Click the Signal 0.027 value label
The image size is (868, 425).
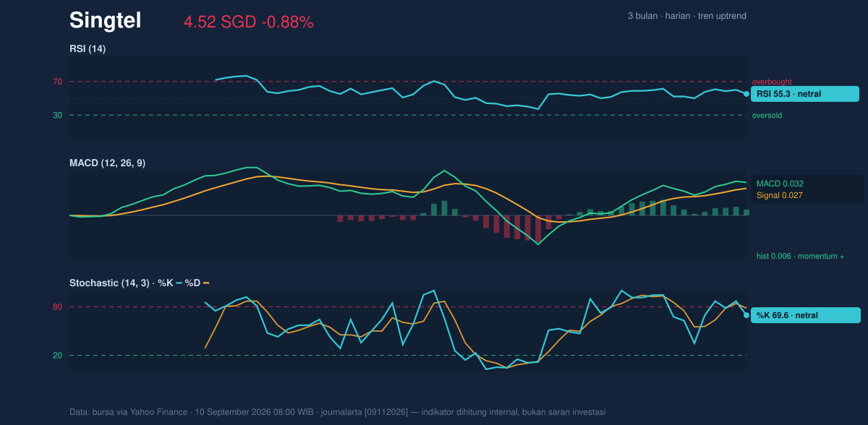(x=780, y=195)
